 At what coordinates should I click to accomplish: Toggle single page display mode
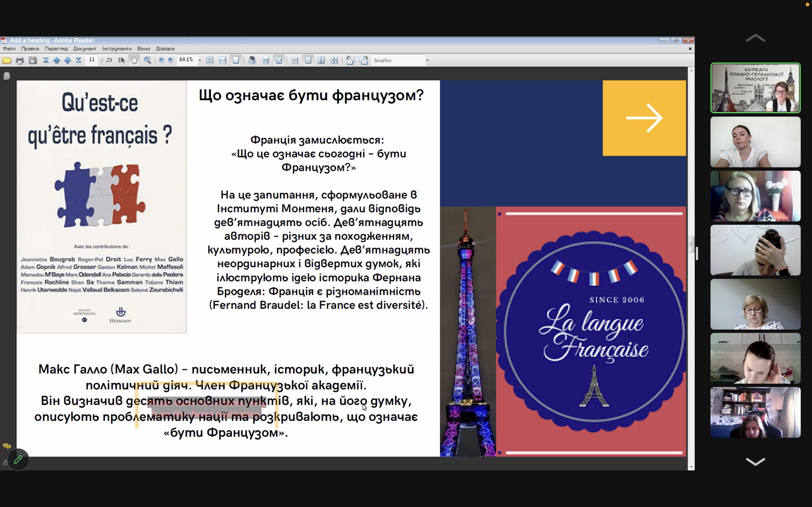(308, 60)
